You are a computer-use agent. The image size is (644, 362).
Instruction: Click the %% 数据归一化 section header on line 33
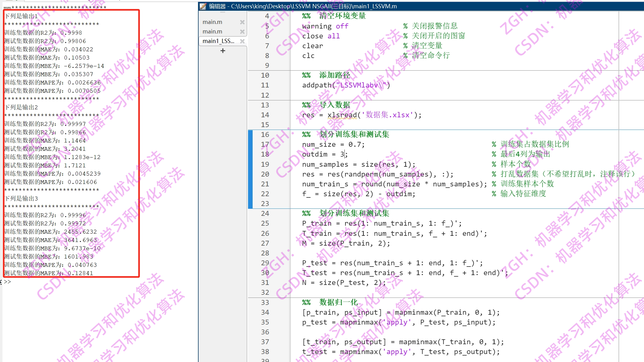pyautogui.click(x=329, y=302)
